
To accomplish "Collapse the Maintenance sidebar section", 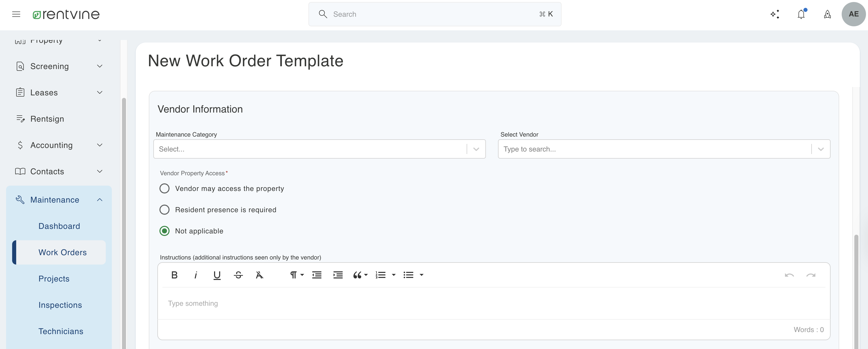I will pos(100,200).
